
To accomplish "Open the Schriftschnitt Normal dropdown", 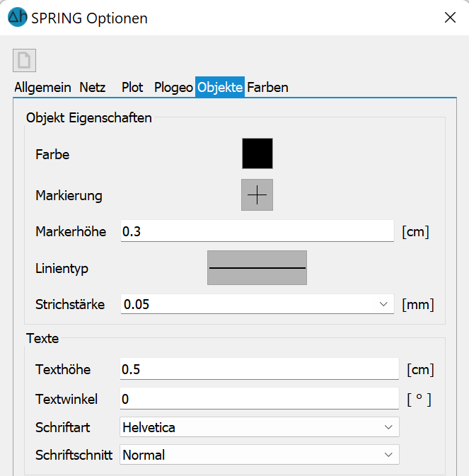I will pos(260,455).
